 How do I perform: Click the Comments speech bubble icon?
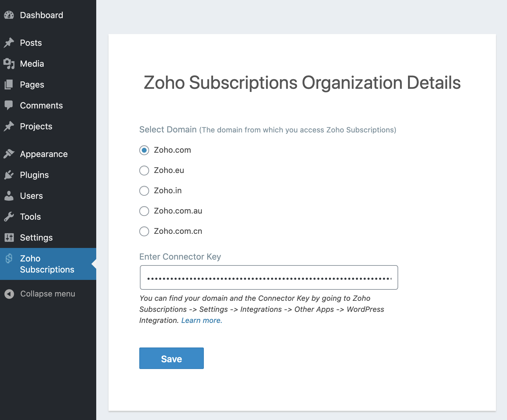(9, 105)
